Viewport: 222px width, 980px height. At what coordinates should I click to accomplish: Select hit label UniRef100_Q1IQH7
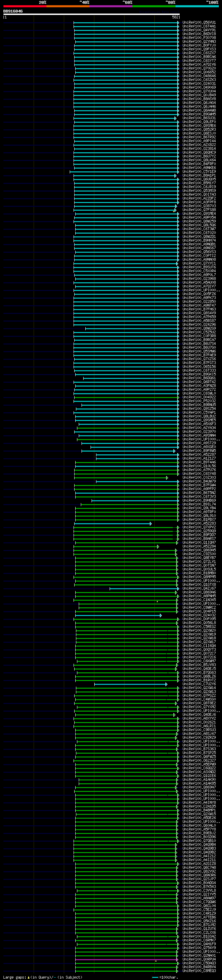[x=199, y=543]
